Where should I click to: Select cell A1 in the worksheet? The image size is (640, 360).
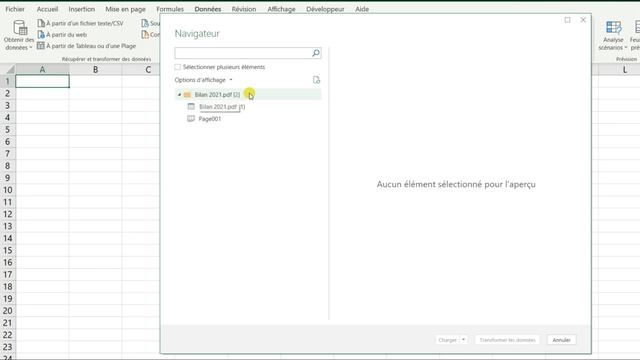click(42, 81)
